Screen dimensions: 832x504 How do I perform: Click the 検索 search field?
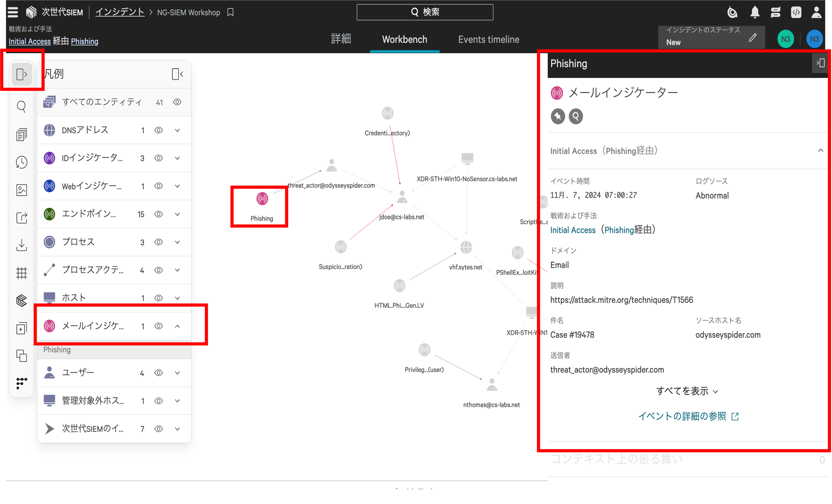coord(425,12)
